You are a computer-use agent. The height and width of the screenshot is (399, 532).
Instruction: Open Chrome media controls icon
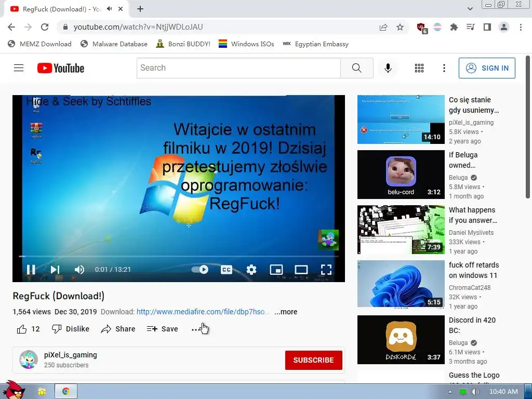point(470,27)
